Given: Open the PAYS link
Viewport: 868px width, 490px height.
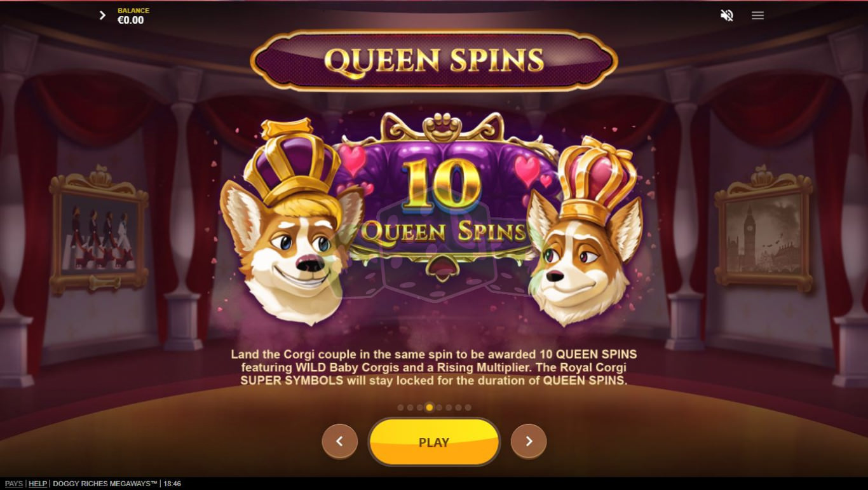Looking at the screenshot, I should point(14,484).
